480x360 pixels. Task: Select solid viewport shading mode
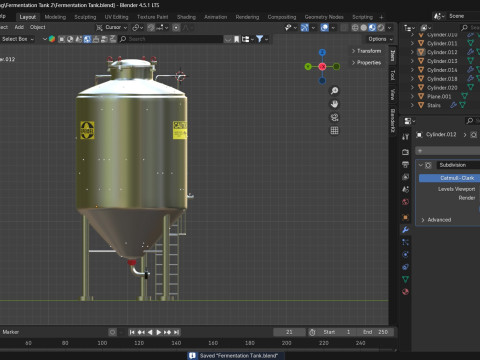coord(364,28)
